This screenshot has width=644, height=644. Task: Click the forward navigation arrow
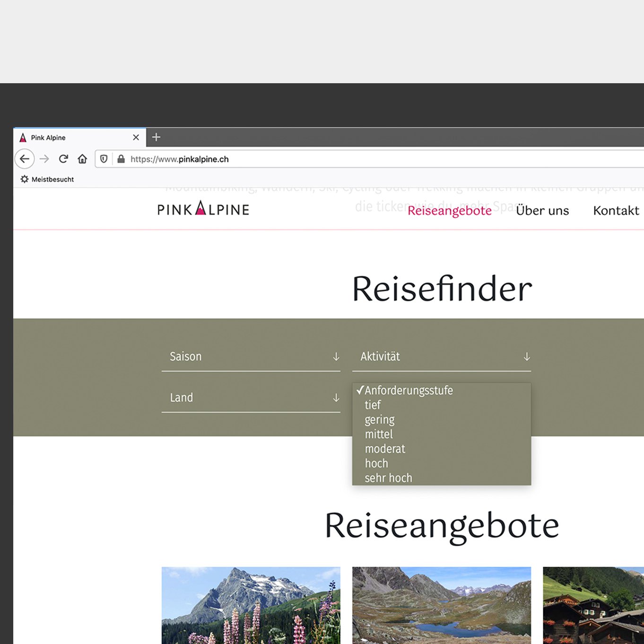(44, 159)
